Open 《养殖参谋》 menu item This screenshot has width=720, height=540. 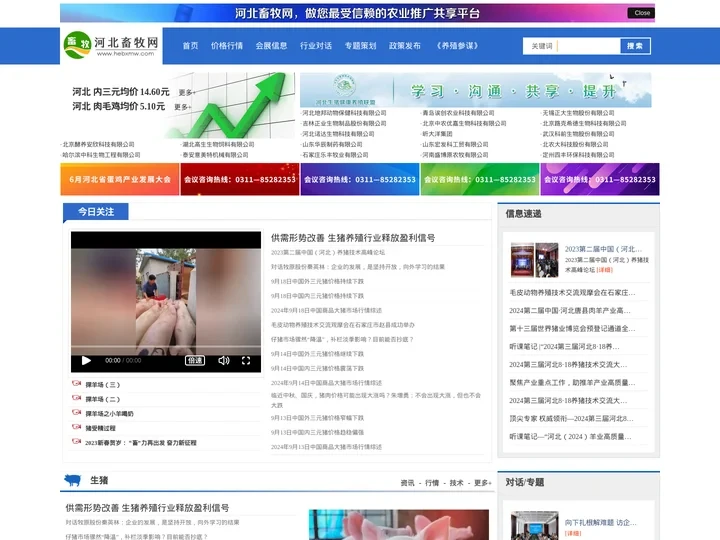coord(457,46)
